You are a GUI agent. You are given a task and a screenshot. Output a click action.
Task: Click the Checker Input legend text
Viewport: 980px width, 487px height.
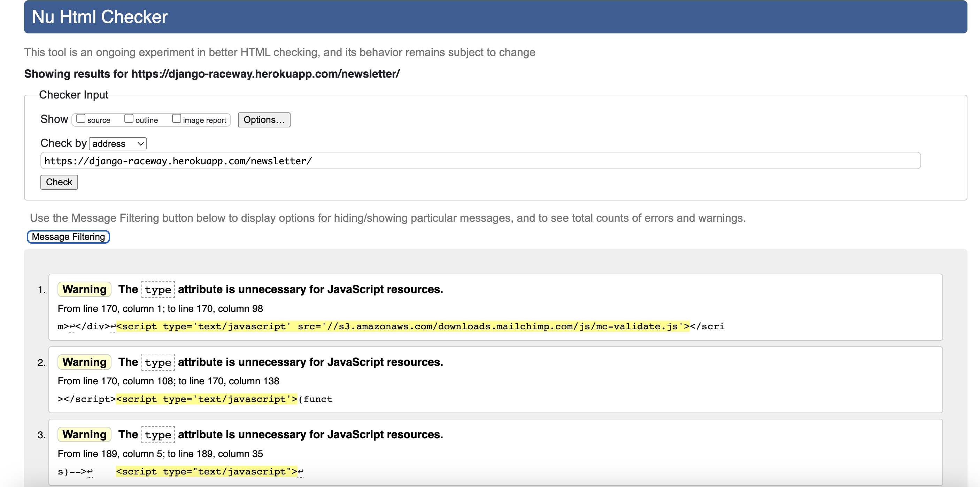click(x=74, y=95)
